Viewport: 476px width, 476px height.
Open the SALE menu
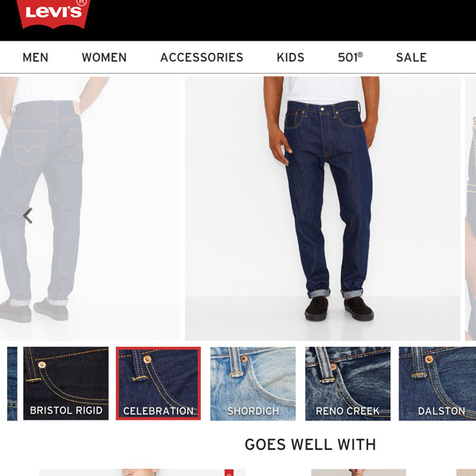coord(411,57)
